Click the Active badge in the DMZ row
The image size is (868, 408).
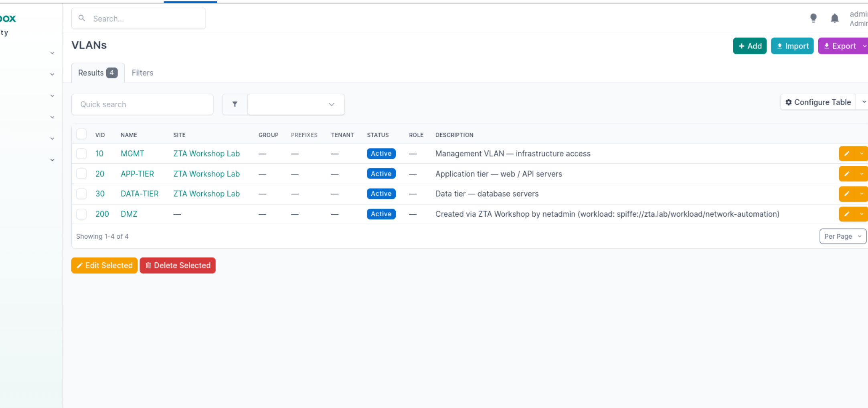pos(381,214)
